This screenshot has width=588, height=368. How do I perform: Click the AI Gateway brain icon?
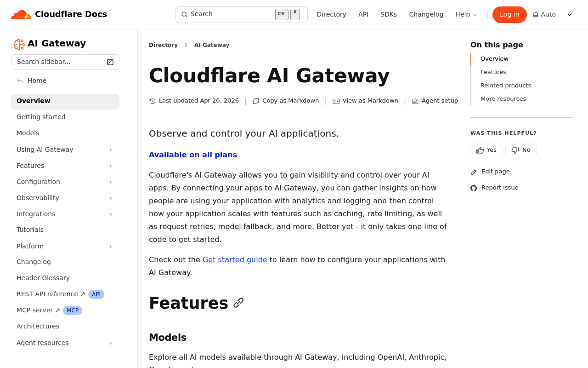click(19, 45)
